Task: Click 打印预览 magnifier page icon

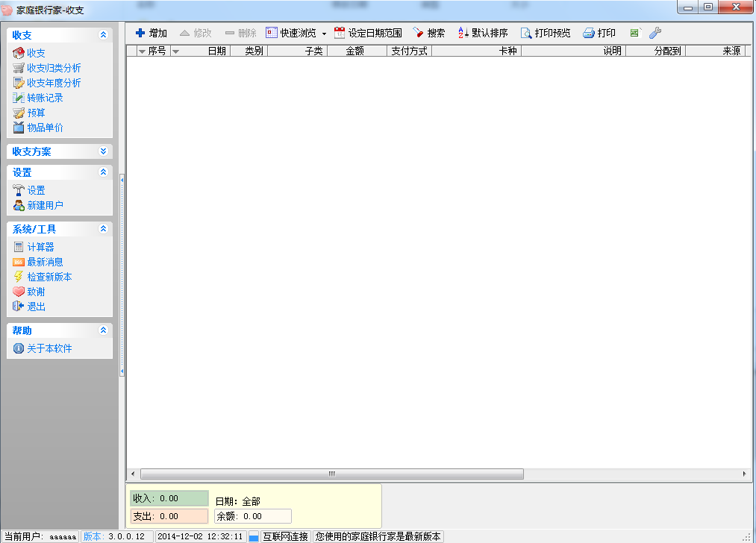Action: point(526,33)
